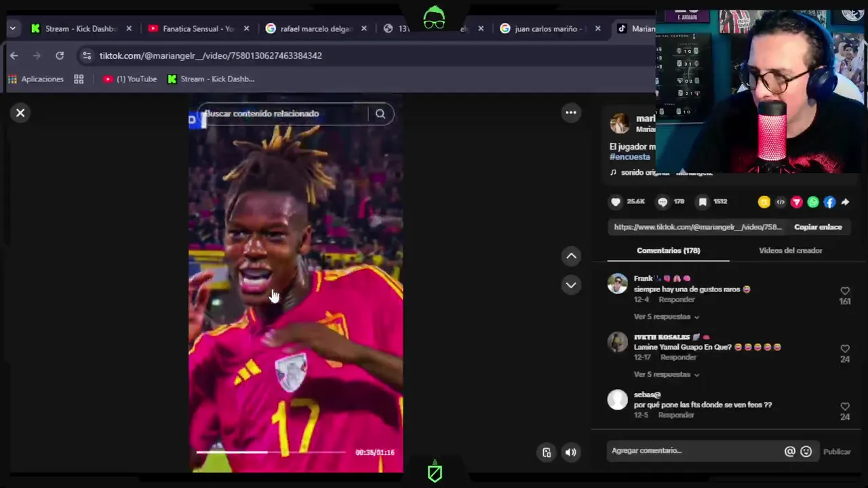Click the yellow repost share icon

764,202
